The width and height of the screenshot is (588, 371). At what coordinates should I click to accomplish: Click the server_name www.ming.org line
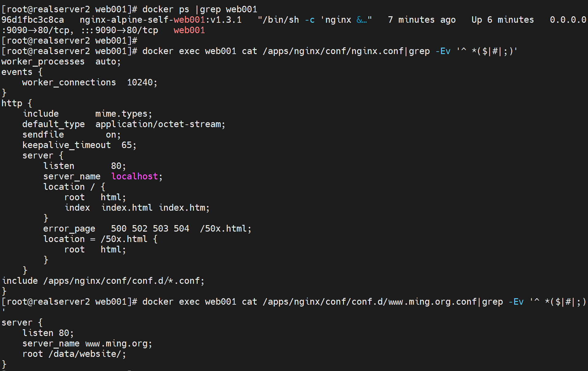(x=87, y=344)
